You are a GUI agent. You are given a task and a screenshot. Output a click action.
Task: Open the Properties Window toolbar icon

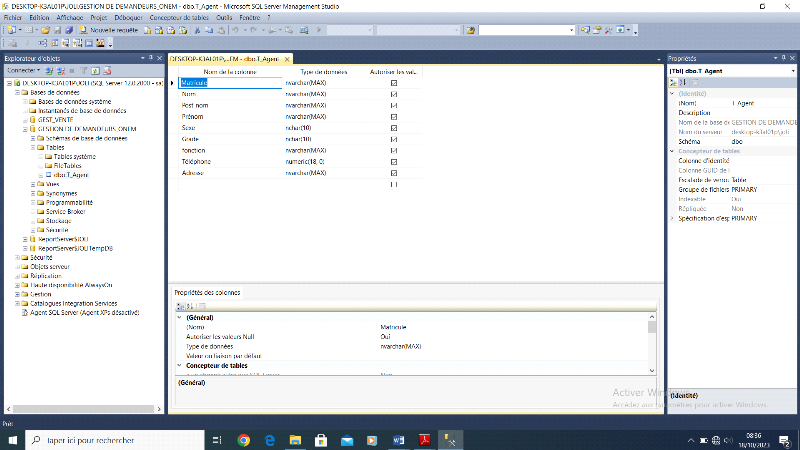597,30
